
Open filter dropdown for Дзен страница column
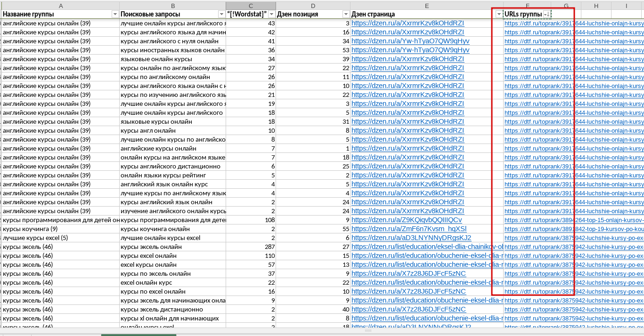coord(499,14)
